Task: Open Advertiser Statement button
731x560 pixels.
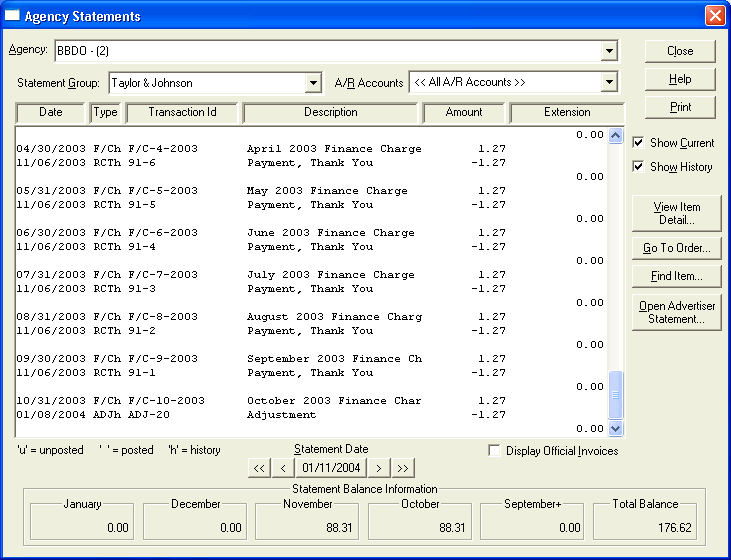Action: click(676, 312)
